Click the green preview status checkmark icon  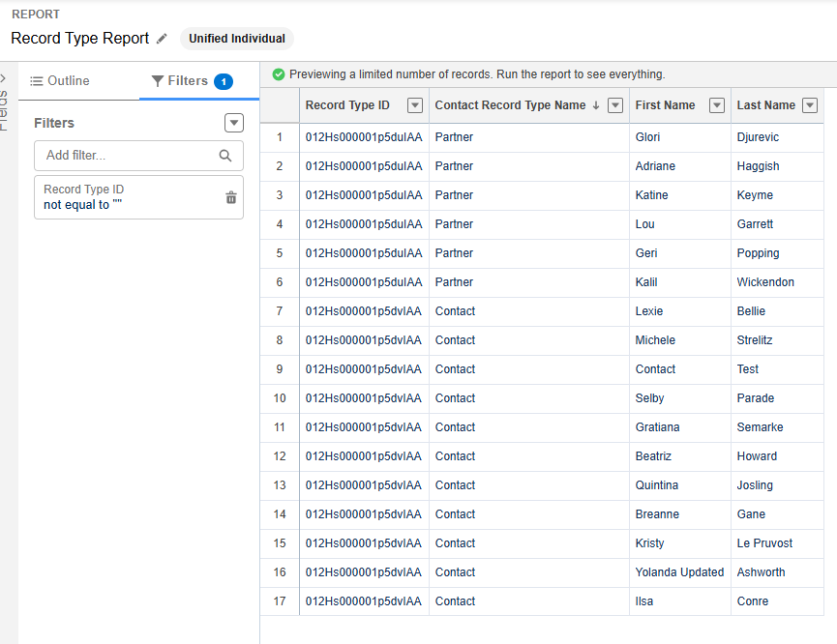pos(279,74)
